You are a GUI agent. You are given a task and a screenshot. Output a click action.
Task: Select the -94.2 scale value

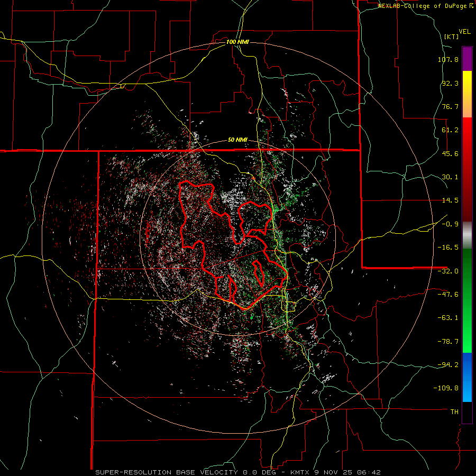(448, 365)
